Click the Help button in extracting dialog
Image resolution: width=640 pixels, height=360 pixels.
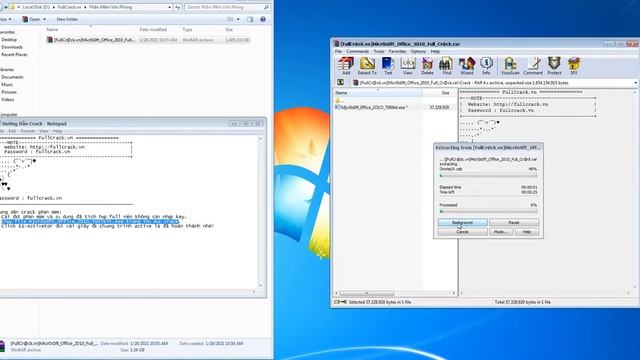(x=527, y=232)
